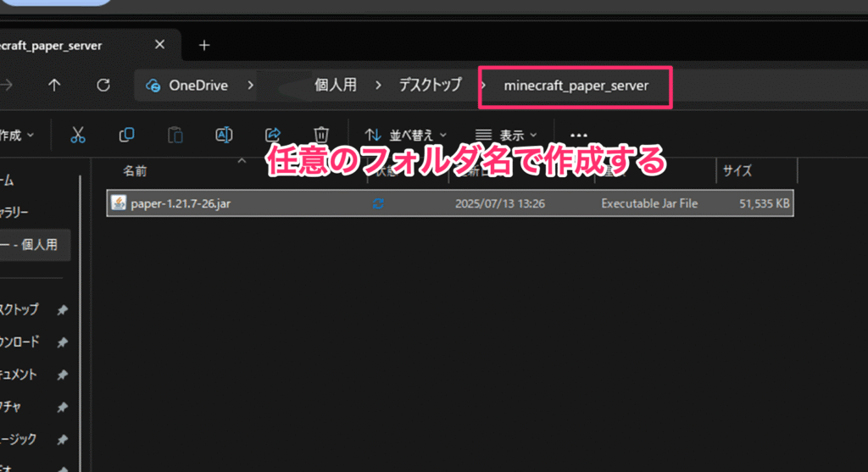Image resolution: width=868 pixels, height=472 pixels.
Task: Open ギャラリー in the sidebar
Action: [x=14, y=212]
